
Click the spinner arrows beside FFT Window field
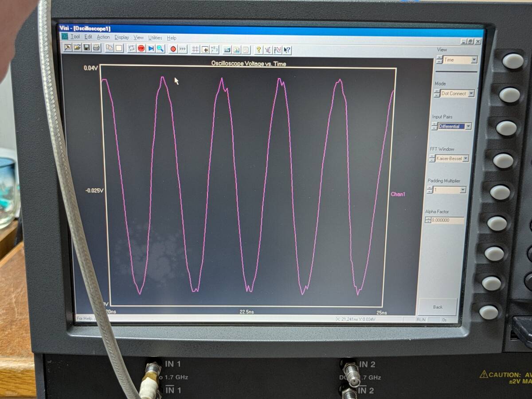[x=431, y=159]
